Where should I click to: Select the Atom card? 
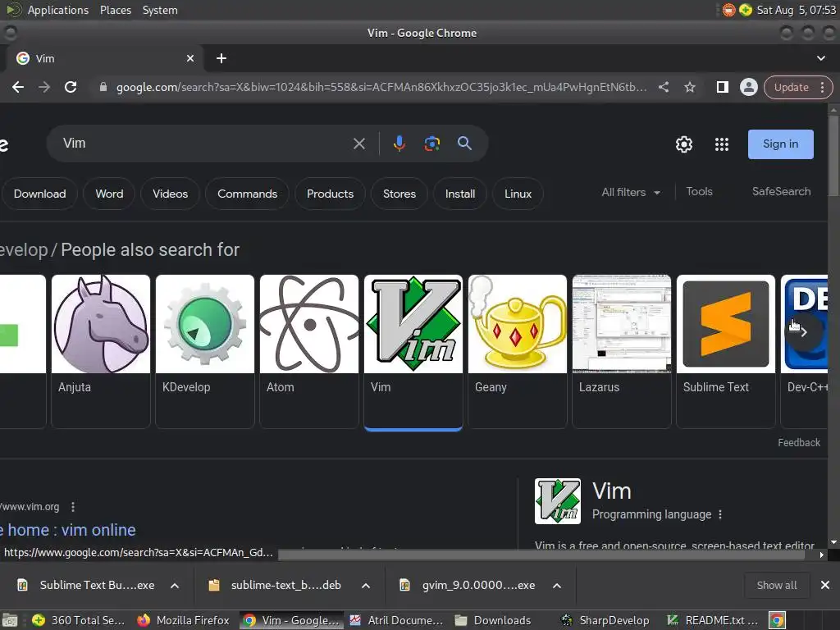point(309,351)
